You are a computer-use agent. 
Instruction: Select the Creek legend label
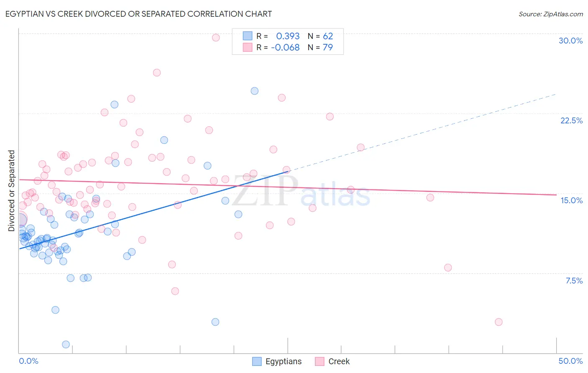(x=339, y=361)
